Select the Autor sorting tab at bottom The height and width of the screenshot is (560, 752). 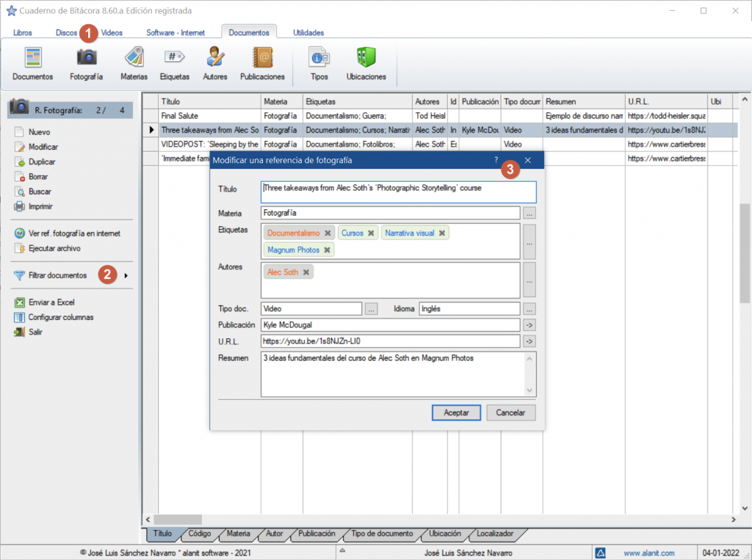tap(275, 534)
